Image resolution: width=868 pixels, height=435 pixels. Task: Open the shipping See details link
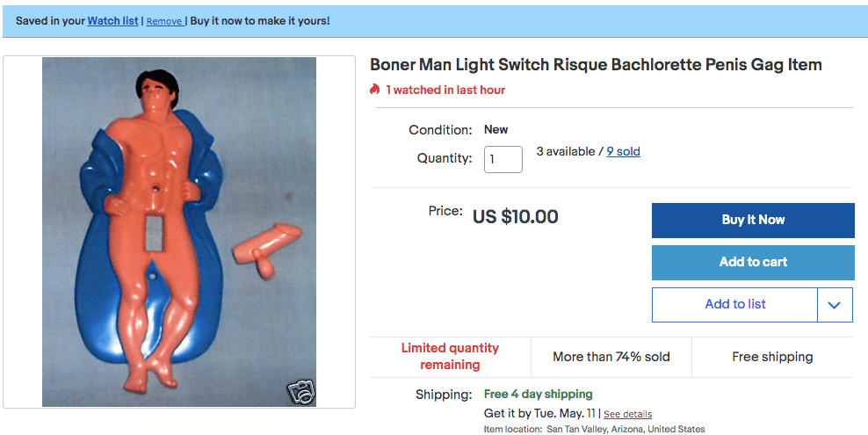pos(627,414)
